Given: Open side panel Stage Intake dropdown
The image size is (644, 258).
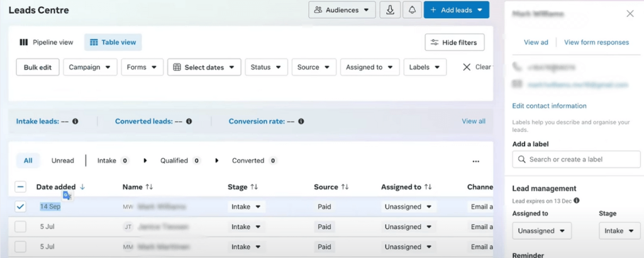Looking at the screenshot, I should 619,231.
